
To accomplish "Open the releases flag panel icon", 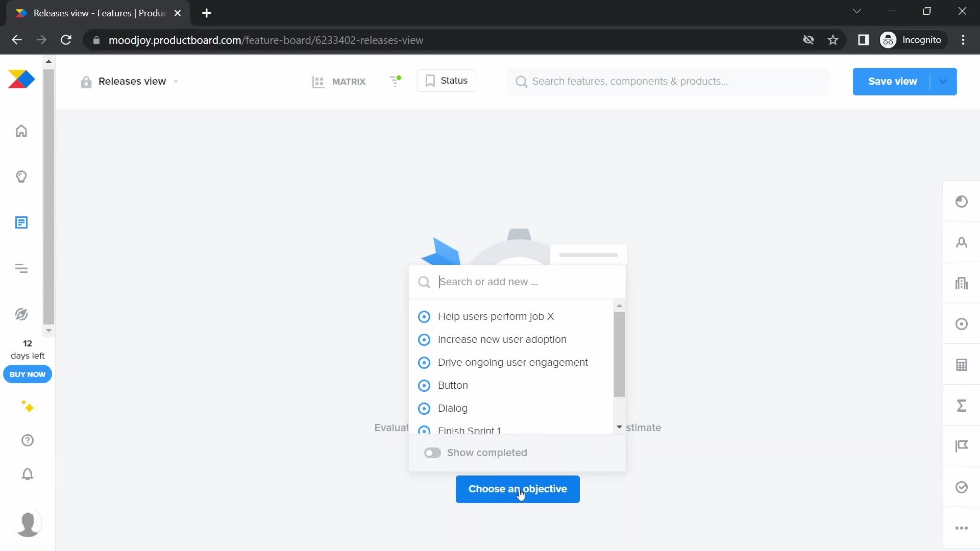I will 962,446.
